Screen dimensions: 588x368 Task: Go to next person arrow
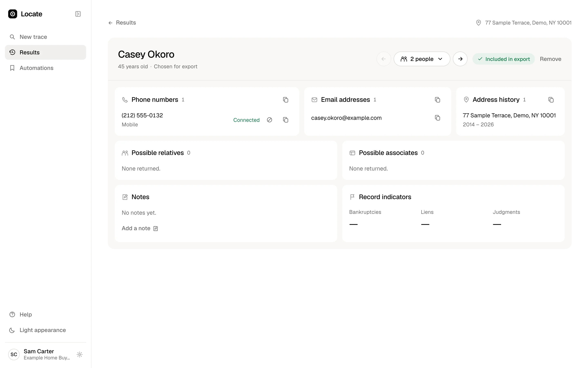(460, 59)
